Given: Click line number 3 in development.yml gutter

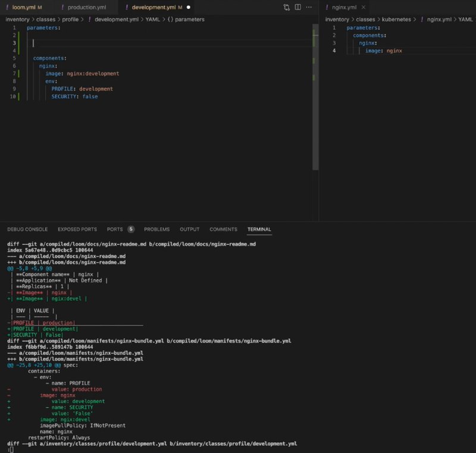Looking at the screenshot, I should 14,43.
